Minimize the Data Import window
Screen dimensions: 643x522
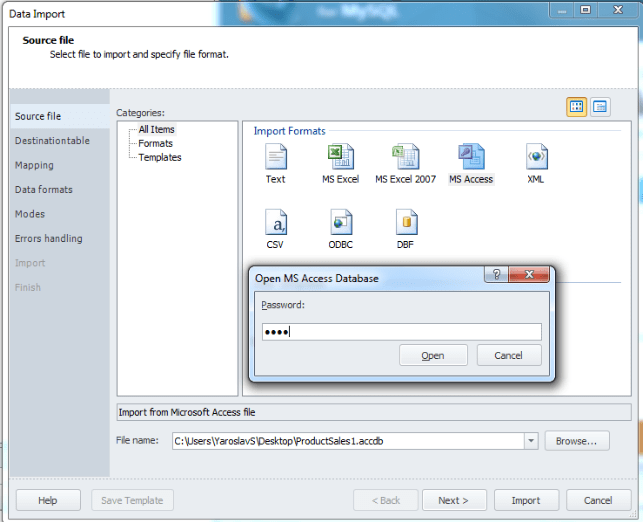pos(562,9)
